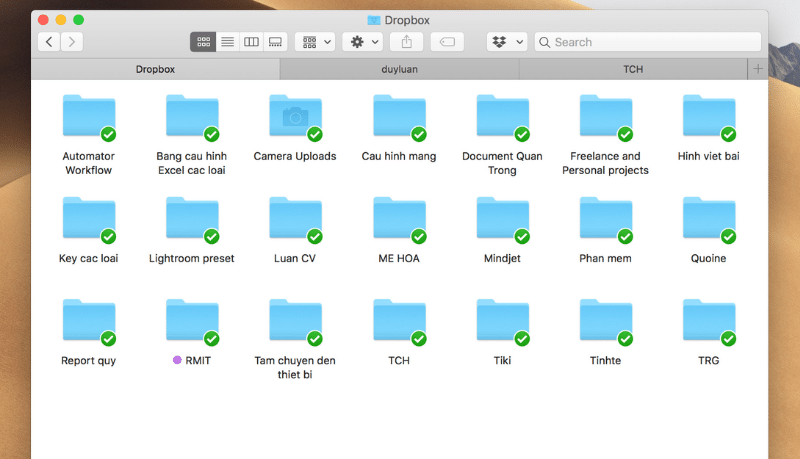Switch to column view mode
800x459 pixels.
point(251,42)
